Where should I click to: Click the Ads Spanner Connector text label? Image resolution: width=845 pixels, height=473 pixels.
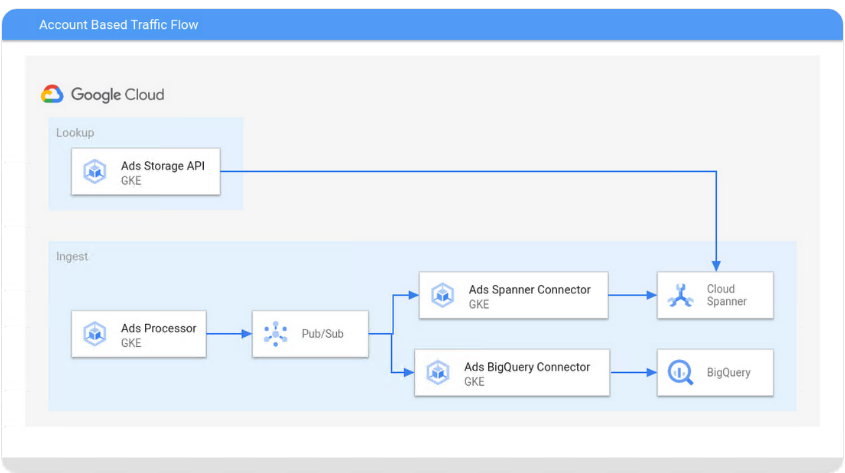529,290
